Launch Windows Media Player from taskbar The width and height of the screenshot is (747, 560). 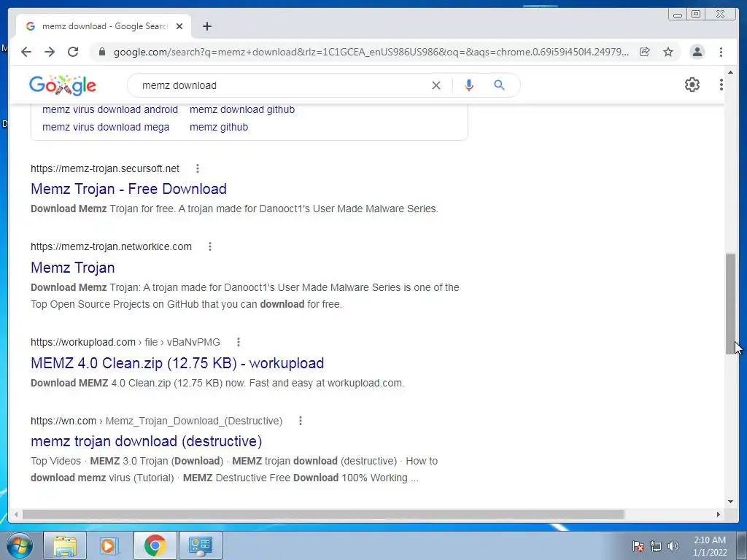109,545
